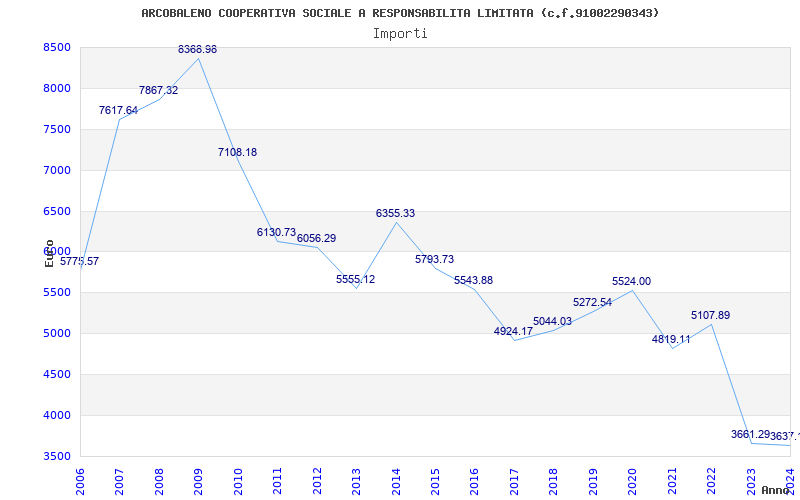Click the x-axis year 2023
Viewport: 800px width, 500px height.
pyautogui.click(x=751, y=481)
